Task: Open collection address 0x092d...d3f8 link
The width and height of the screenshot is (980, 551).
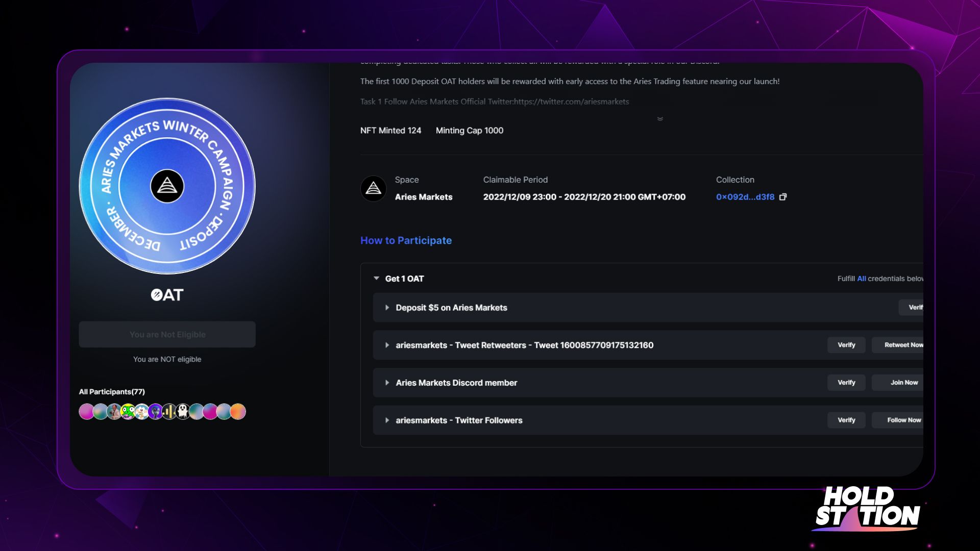Action: point(745,197)
